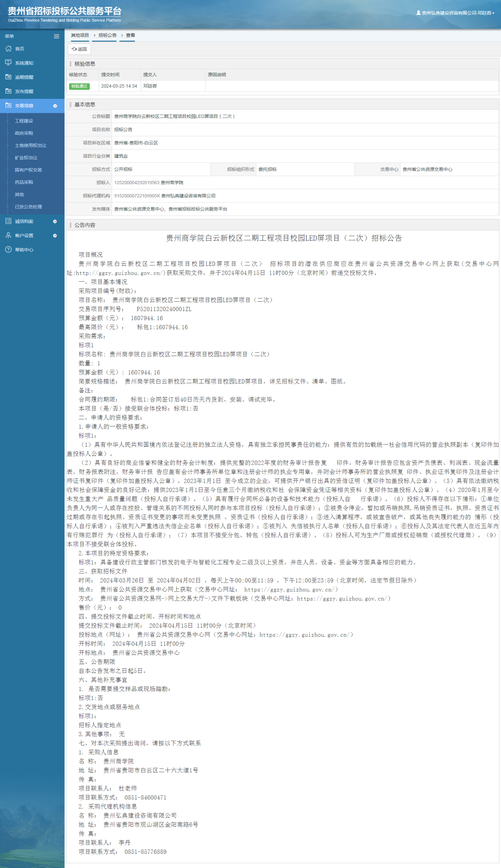Viewport: 501px width, 868px height.
Task: Click the 自本公告发布之日起5日 line
Action: [112, 671]
